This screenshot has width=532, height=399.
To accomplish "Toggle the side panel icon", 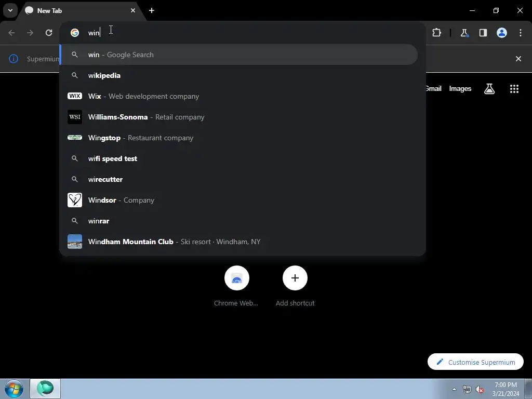I will pos(483,33).
